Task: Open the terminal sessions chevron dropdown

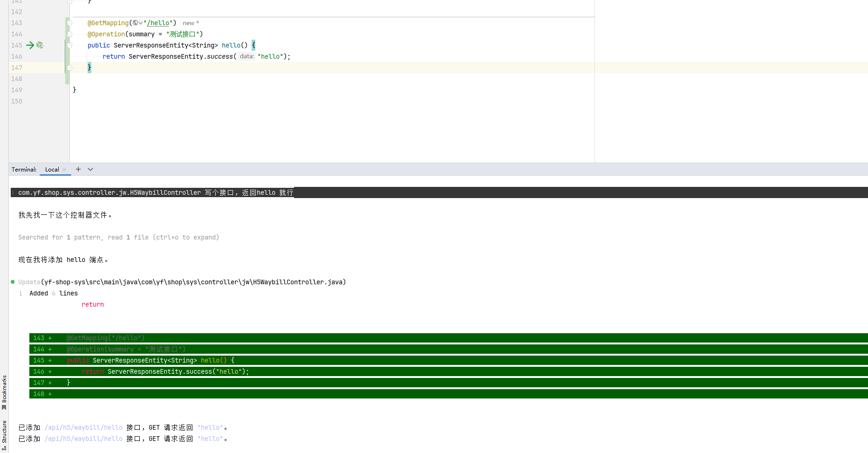Action: click(90, 169)
